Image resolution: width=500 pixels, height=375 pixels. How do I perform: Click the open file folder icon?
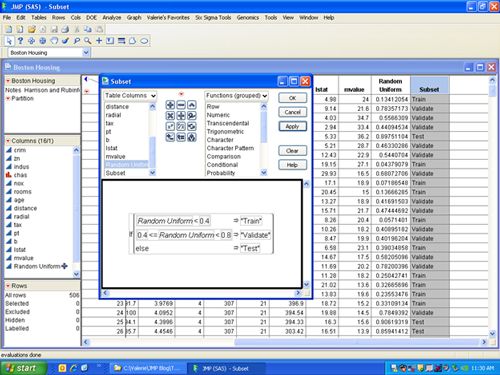[x=31, y=29]
